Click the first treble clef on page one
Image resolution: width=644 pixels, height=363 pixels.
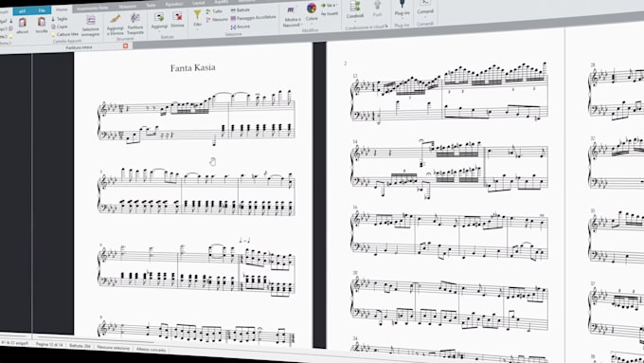pyautogui.click(x=104, y=109)
